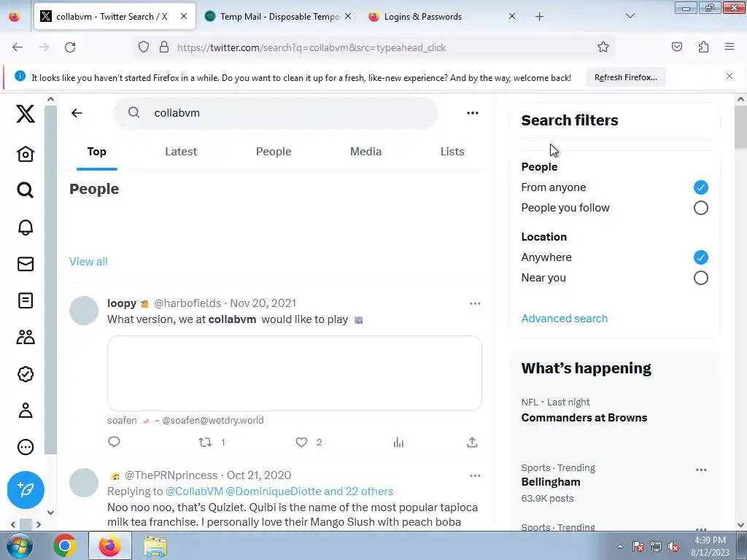View site security lock icon
This screenshot has width=747, height=560.
[x=164, y=47]
